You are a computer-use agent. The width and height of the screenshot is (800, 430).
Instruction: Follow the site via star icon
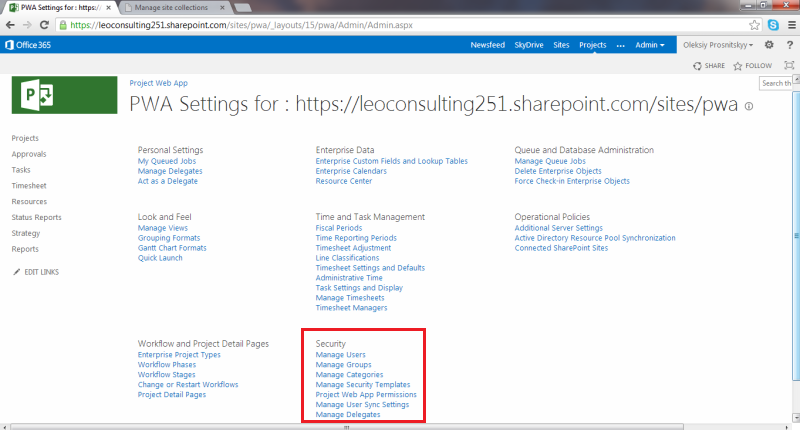click(753, 66)
